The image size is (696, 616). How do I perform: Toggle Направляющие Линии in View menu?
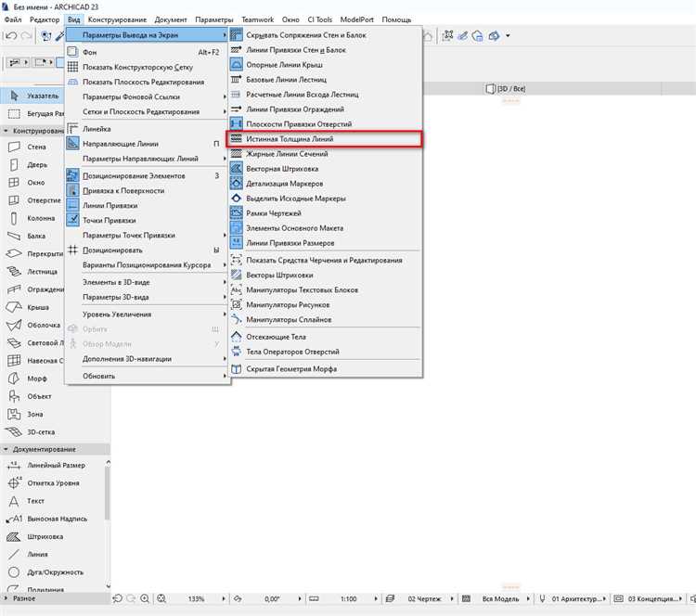coord(147,144)
